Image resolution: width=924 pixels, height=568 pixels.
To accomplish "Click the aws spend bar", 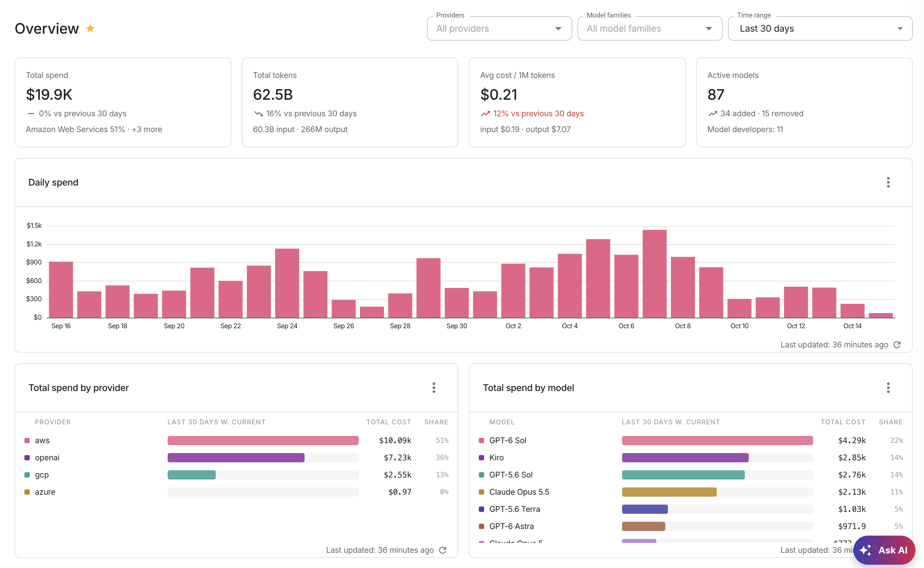I will 263,440.
